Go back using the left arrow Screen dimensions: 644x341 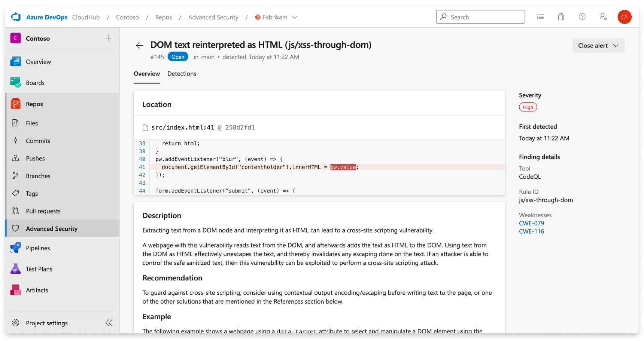139,46
